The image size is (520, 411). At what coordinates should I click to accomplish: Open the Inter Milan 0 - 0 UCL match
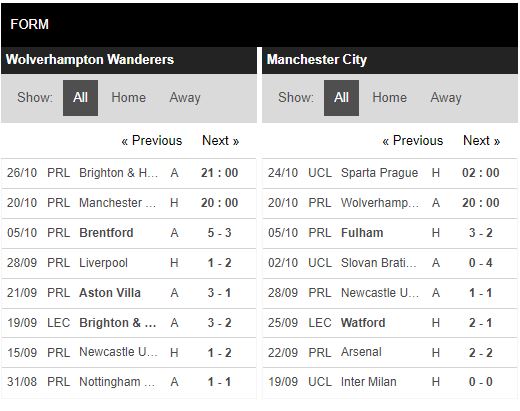(x=390, y=382)
